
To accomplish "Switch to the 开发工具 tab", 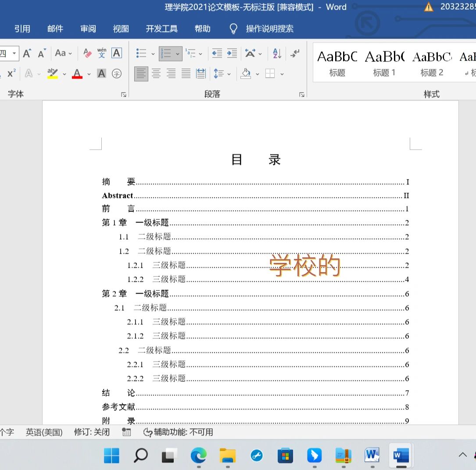I will 161,29.
